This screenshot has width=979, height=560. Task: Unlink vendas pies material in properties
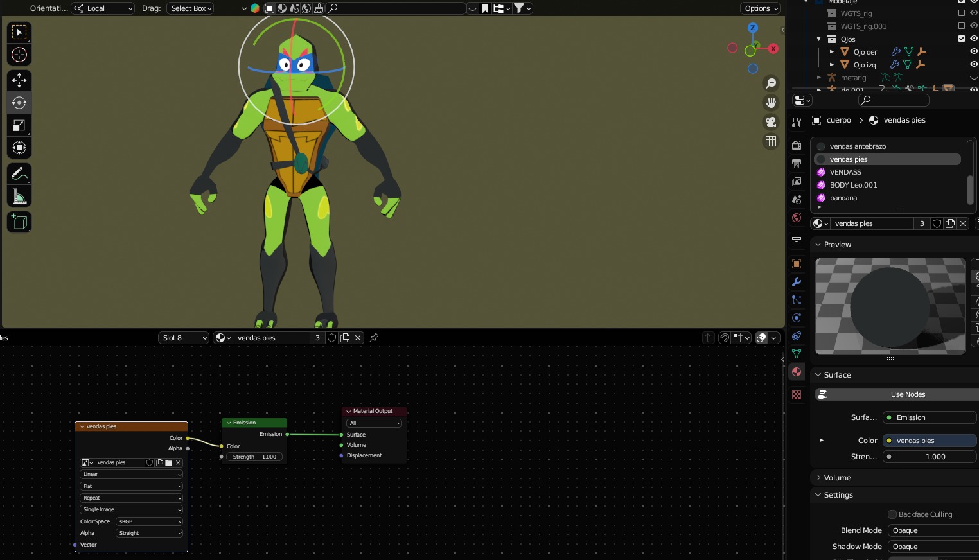click(963, 223)
